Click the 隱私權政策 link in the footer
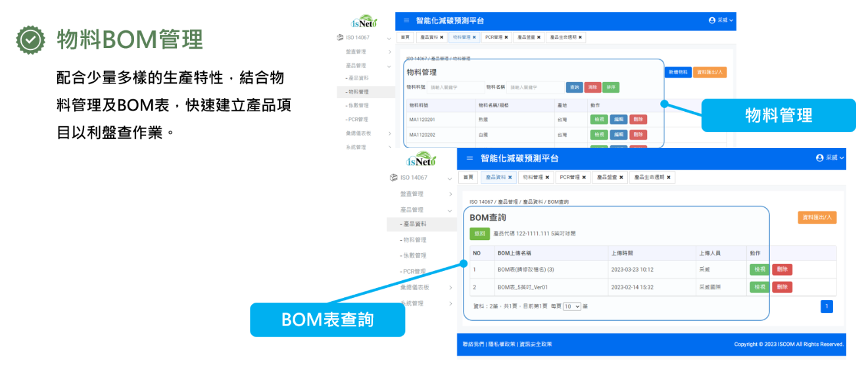868x365 pixels. pos(501,345)
